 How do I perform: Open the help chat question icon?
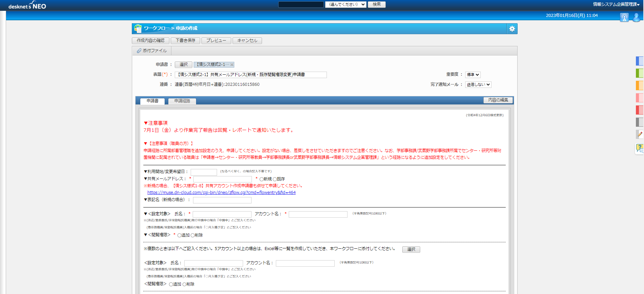(640, 148)
